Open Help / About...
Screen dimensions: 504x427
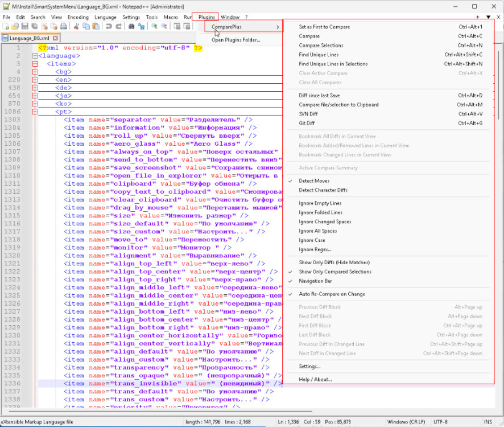[388, 379]
